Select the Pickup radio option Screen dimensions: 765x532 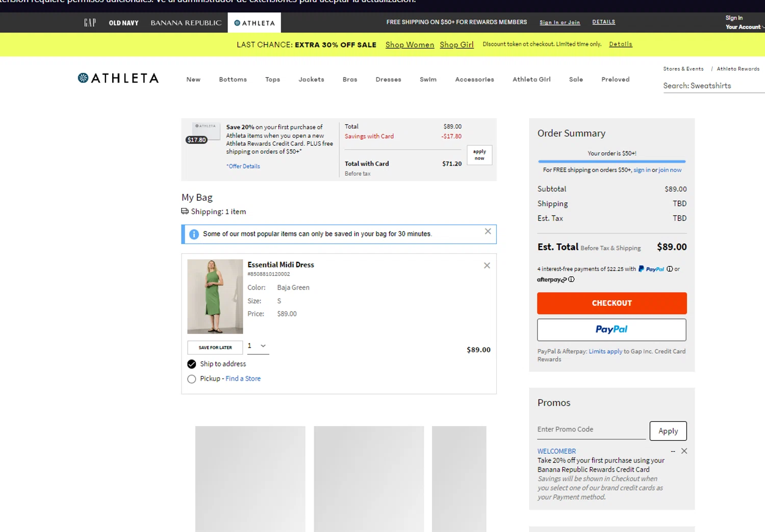click(192, 379)
